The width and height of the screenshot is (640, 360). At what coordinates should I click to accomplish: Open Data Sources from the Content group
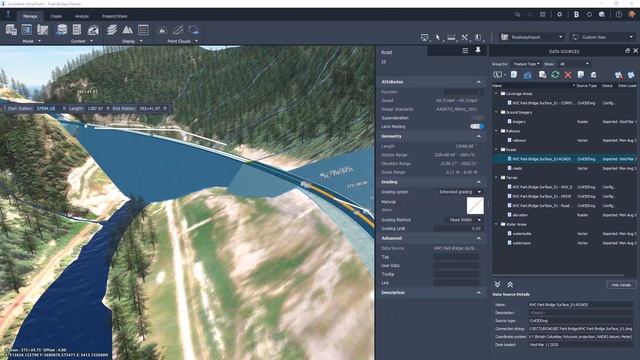click(62, 30)
